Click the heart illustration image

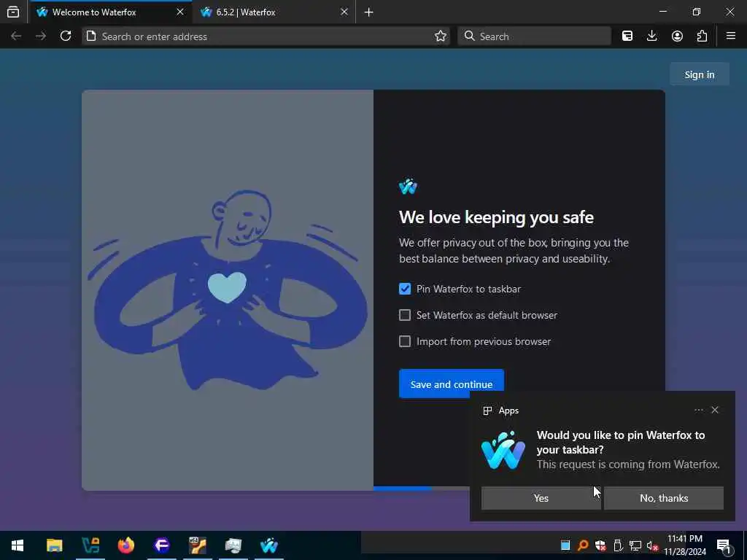tap(228, 287)
